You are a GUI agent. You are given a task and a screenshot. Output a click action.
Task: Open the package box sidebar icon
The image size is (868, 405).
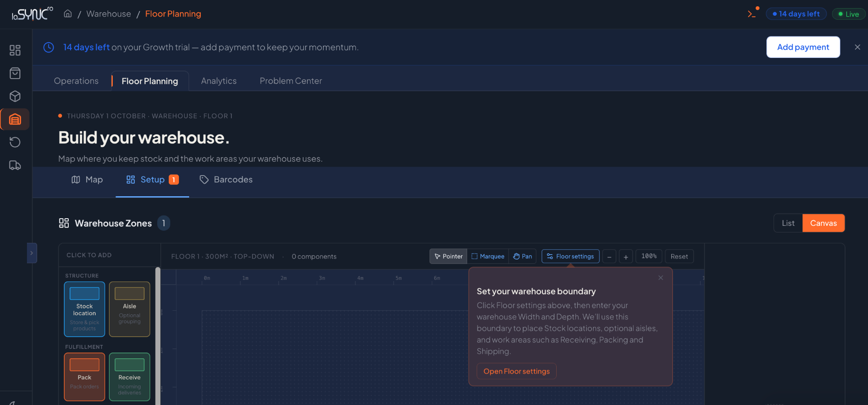click(15, 96)
